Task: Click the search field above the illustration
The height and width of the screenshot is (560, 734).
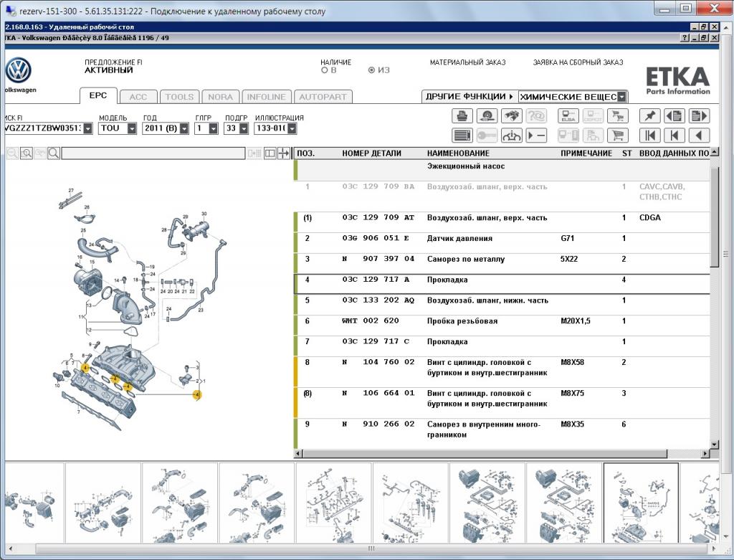Action: 153,153
